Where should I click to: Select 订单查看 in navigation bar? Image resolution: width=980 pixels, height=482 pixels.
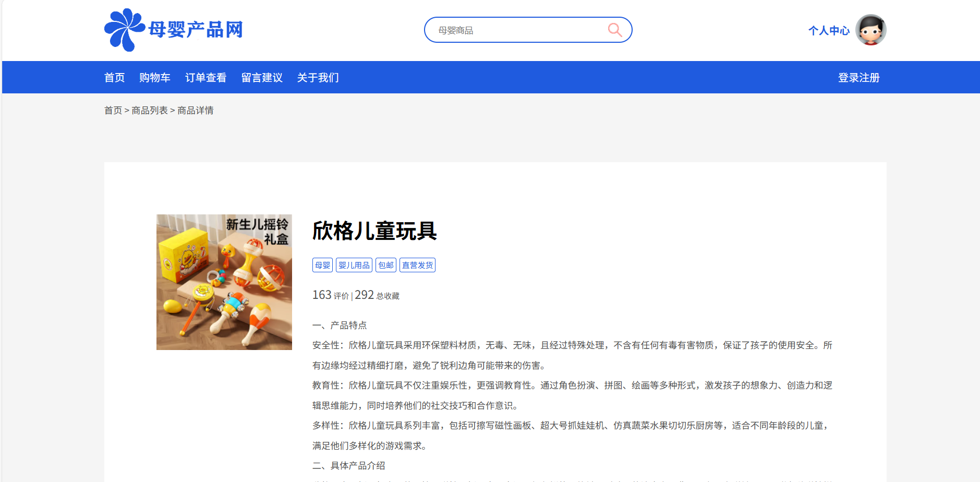pyautogui.click(x=205, y=78)
